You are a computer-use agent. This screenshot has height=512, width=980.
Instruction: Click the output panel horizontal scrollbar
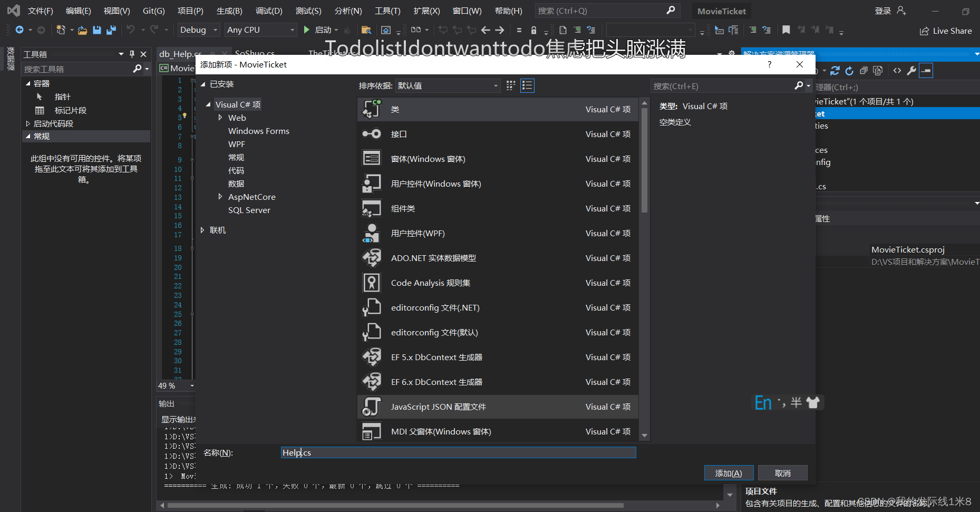pyautogui.click(x=395, y=505)
